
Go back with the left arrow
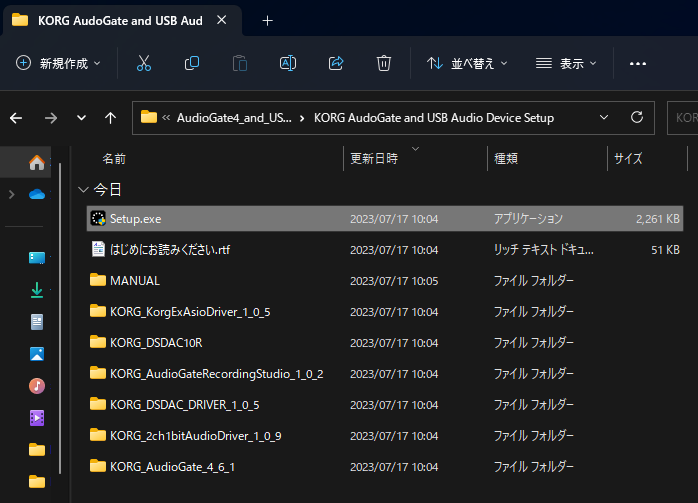(16, 118)
